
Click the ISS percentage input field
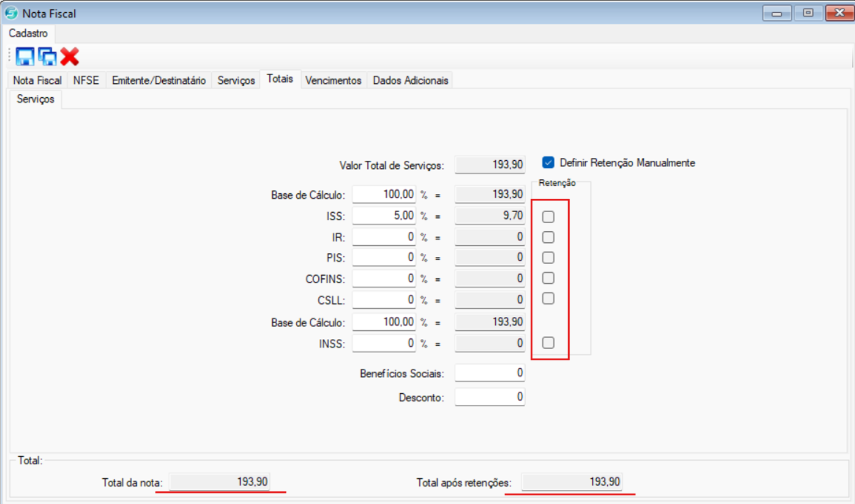pos(384,215)
